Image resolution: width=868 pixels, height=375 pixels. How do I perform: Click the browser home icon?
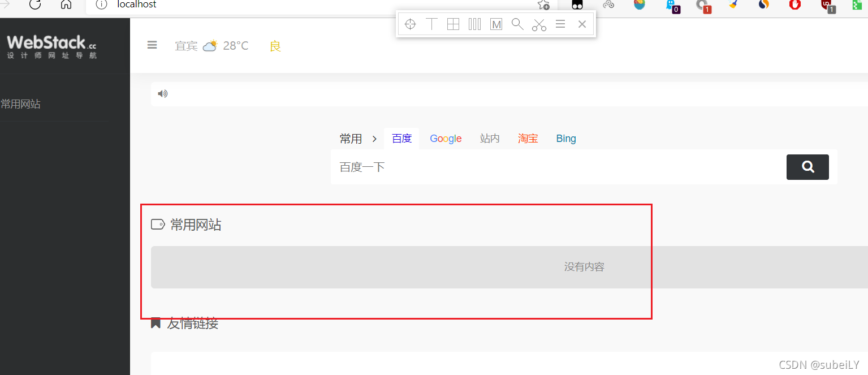[x=66, y=4]
